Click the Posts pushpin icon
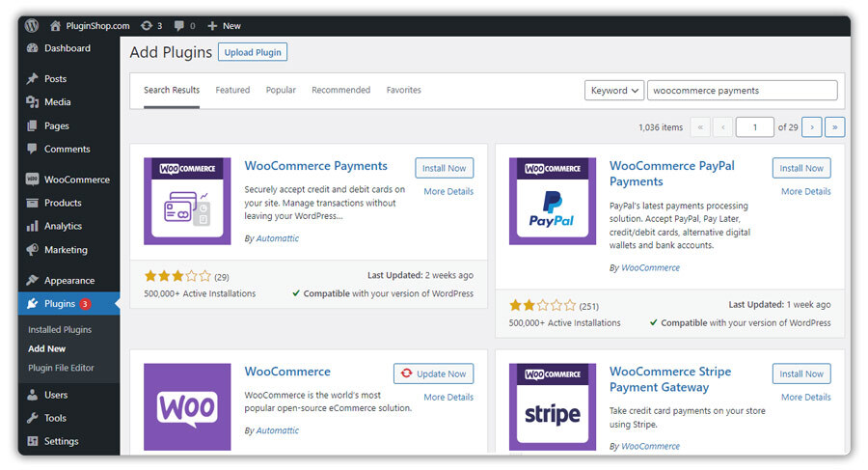Image resolution: width=868 pixels, height=470 pixels. [32, 79]
